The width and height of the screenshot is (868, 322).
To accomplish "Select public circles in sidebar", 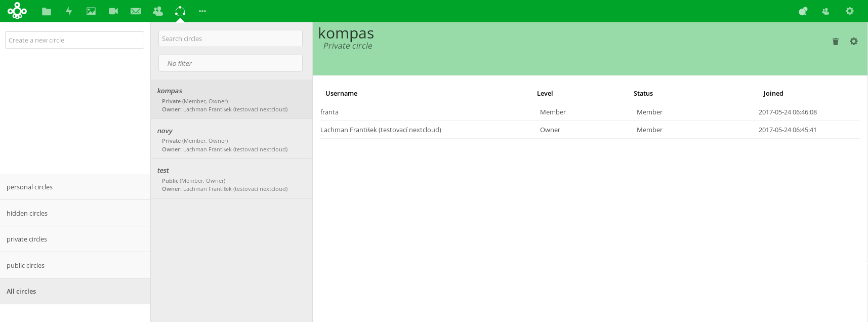I will point(75,265).
